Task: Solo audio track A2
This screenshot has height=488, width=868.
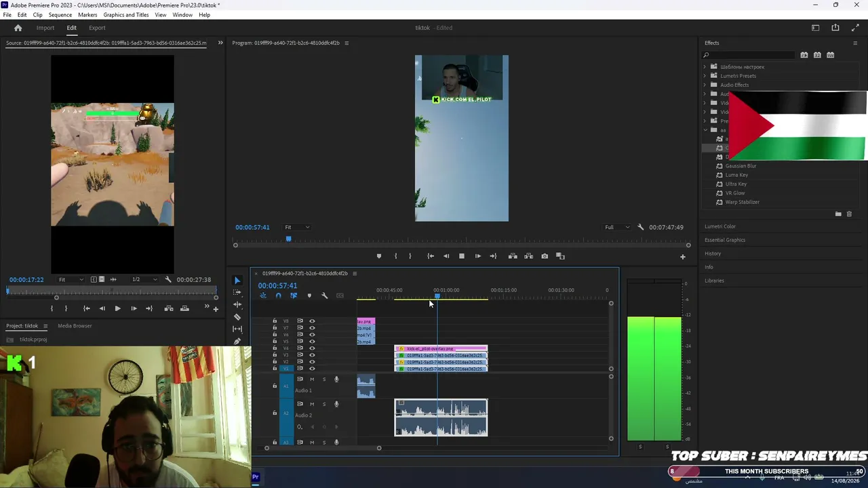Action: pyautogui.click(x=324, y=404)
